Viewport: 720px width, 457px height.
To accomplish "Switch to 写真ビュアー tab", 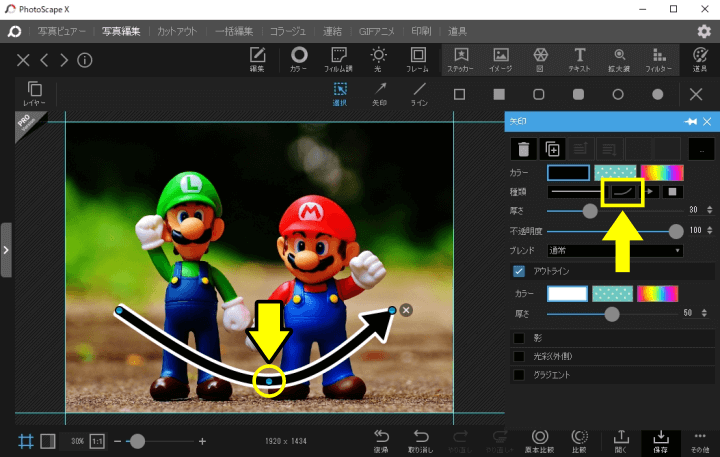I will click(62, 31).
